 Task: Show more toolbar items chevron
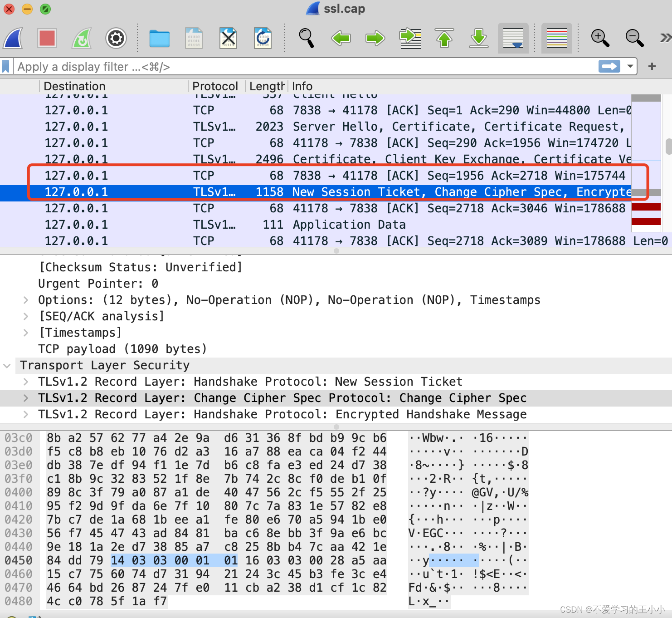pyautogui.click(x=666, y=38)
